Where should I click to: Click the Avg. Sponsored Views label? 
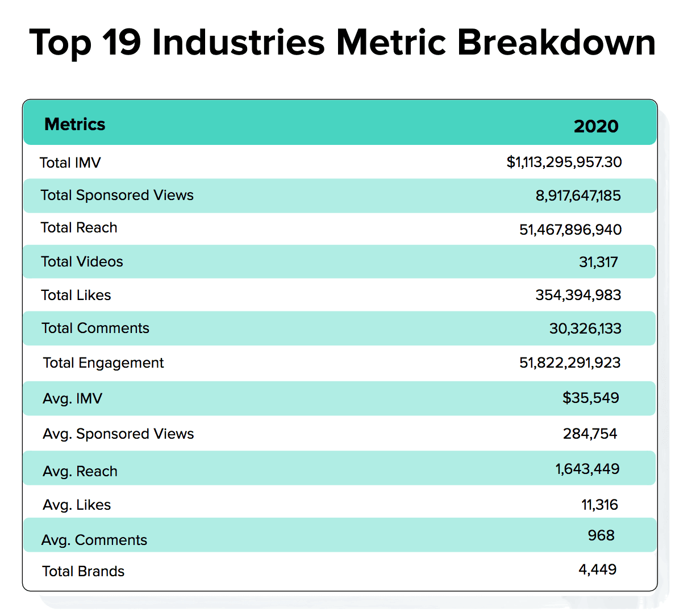click(x=118, y=434)
